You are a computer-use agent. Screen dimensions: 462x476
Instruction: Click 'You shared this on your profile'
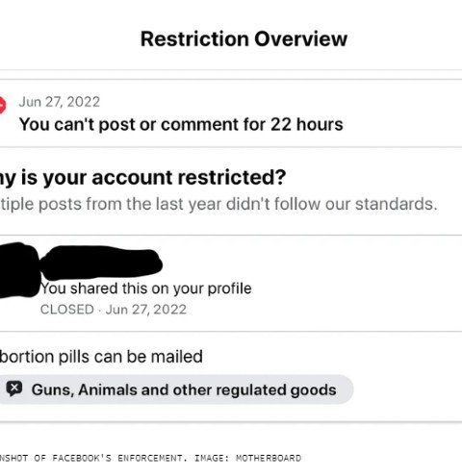146,288
